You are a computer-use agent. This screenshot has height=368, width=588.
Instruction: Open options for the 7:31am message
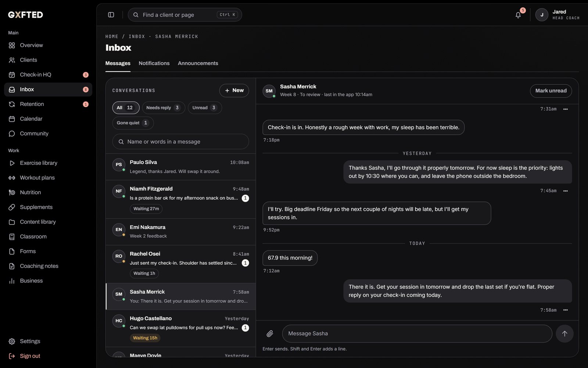pos(566,109)
